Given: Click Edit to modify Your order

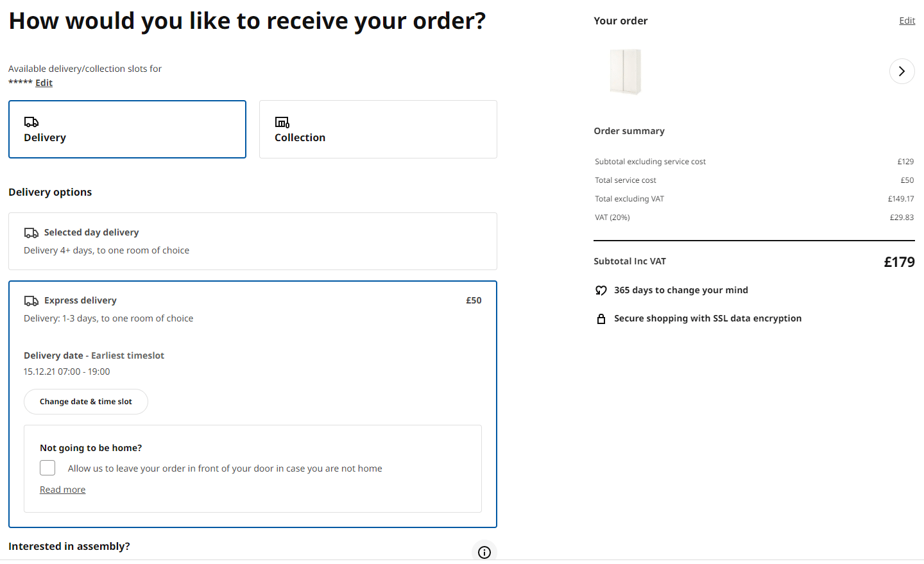Looking at the screenshot, I should pyautogui.click(x=907, y=20).
